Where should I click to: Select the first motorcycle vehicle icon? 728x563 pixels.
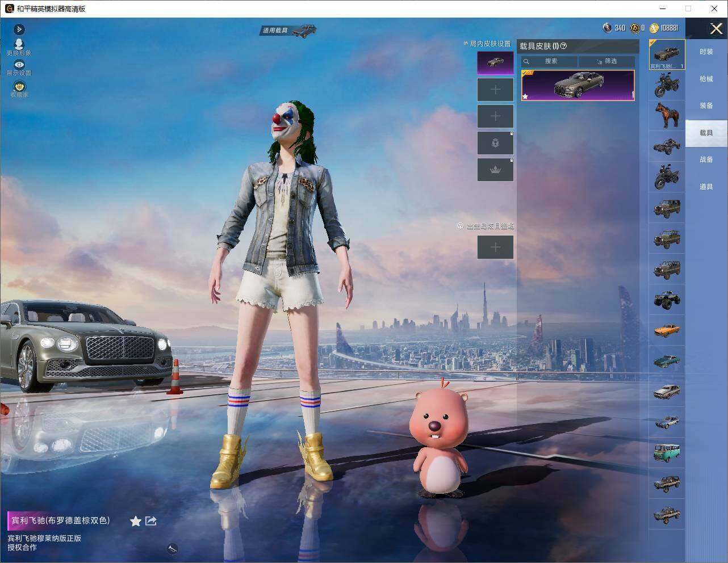[x=667, y=86]
